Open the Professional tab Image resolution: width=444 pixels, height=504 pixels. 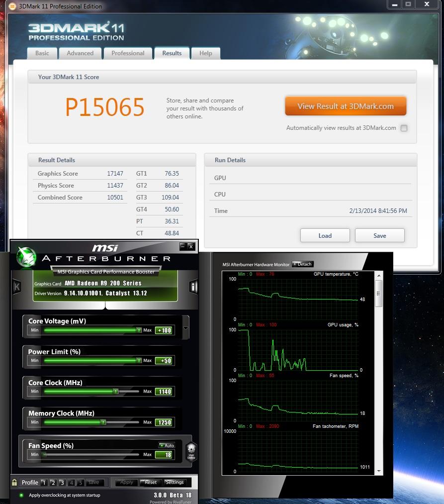(128, 53)
